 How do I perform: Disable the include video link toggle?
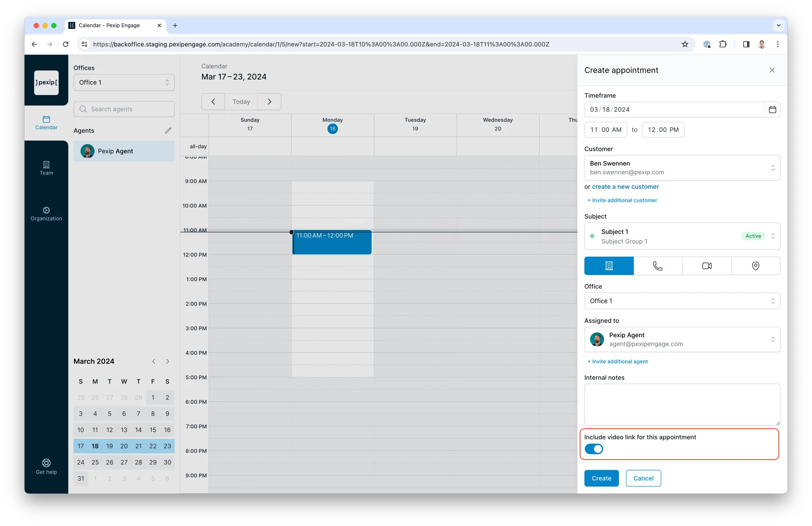(594, 449)
